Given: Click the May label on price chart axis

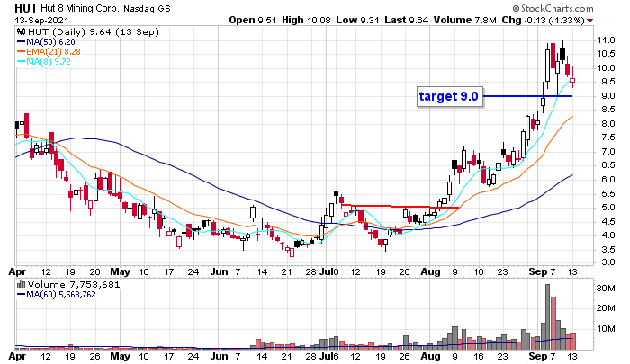Looking at the screenshot, I should 120,271.
